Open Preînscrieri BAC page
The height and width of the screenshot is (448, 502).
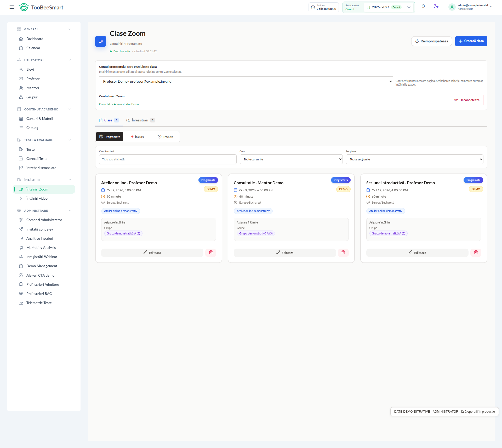44,294
